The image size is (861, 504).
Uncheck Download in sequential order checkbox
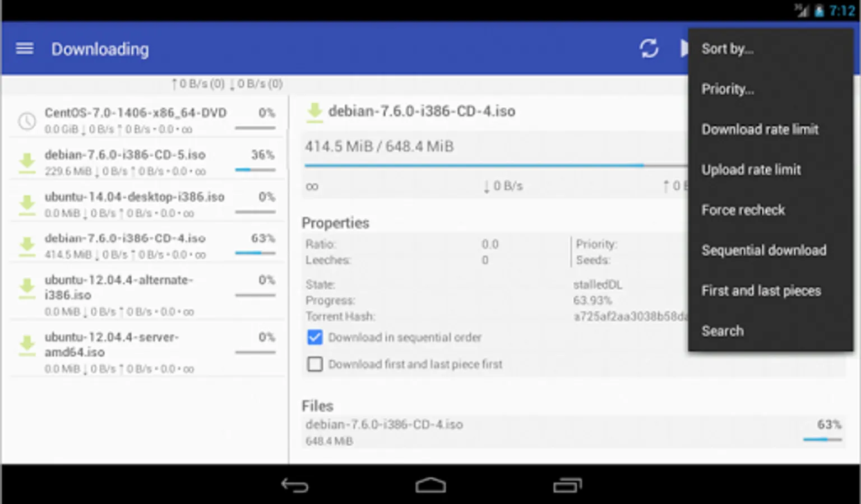pyautogui.click(x=315, y=337)
